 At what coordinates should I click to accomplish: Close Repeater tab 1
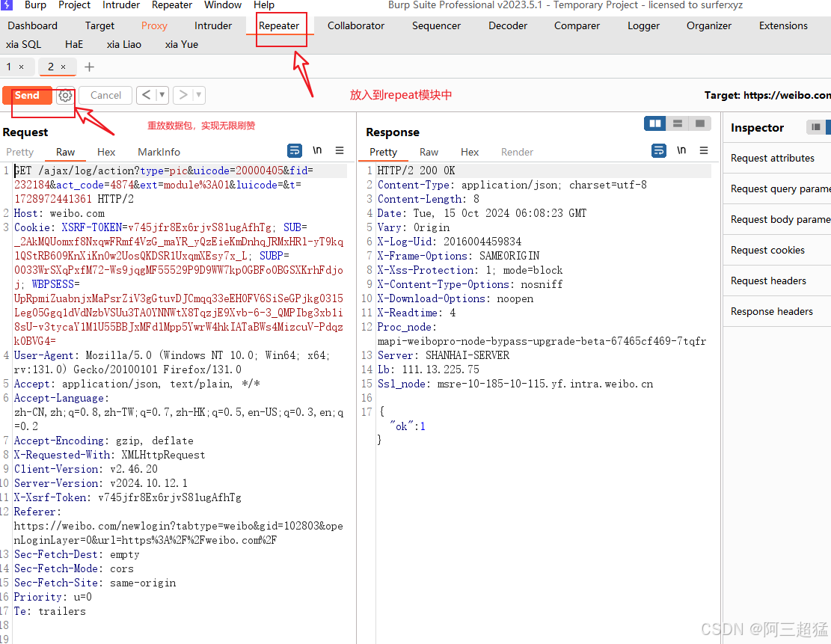pos(21,67)
